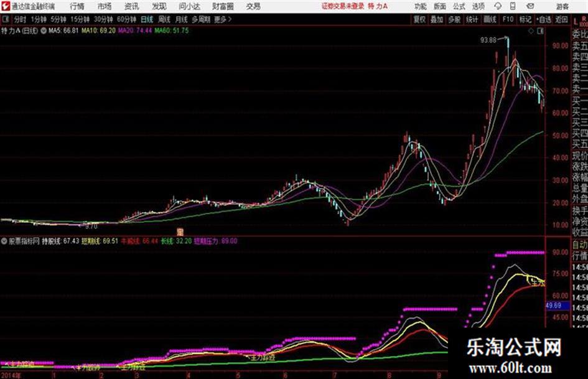The height and width of the screenshot is (379, 588).
Task: Switch to the 15分钟 period
Action: (x=80, y=19)
